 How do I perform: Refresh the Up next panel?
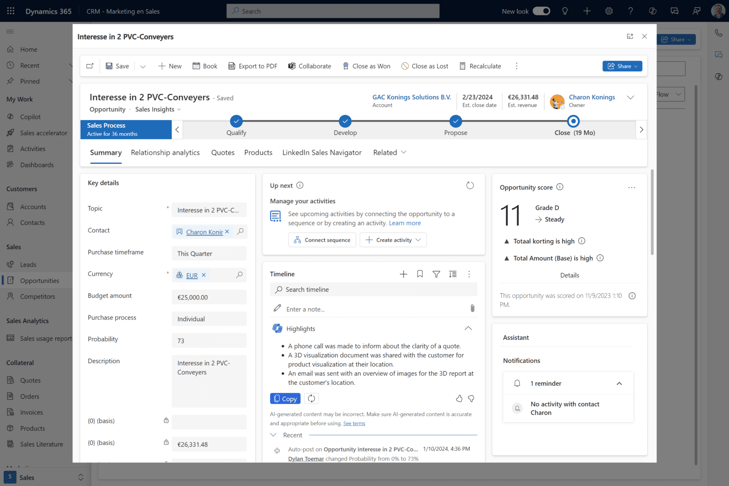click(x=470, y=186)
